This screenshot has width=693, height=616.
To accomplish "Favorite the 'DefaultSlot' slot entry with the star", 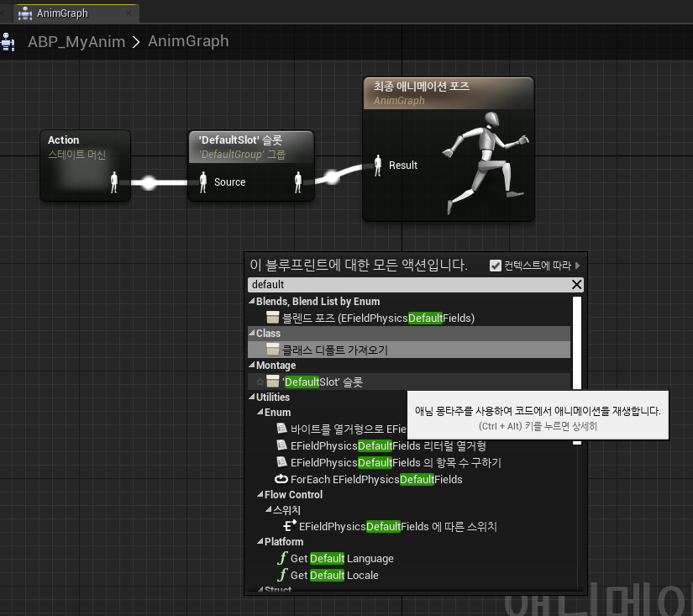I will tap(260, 382).
